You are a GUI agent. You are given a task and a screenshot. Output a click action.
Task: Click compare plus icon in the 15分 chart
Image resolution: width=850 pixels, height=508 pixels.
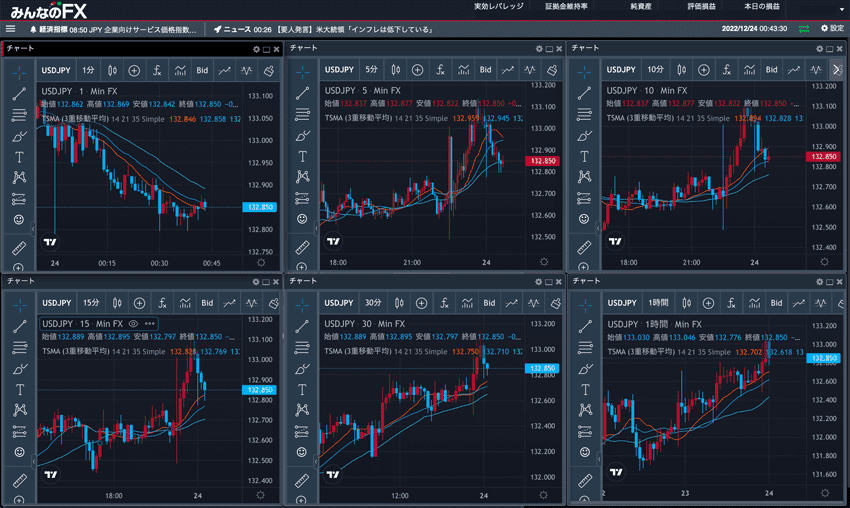[139, 303]
